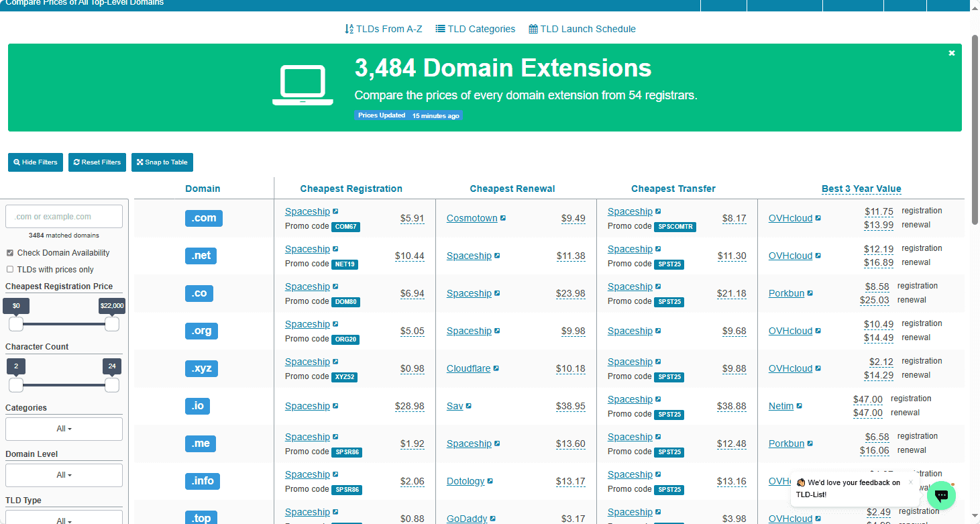Open the TLD Type dropdown
Screen dimensions: 980x524
click(x=64, y=517)
